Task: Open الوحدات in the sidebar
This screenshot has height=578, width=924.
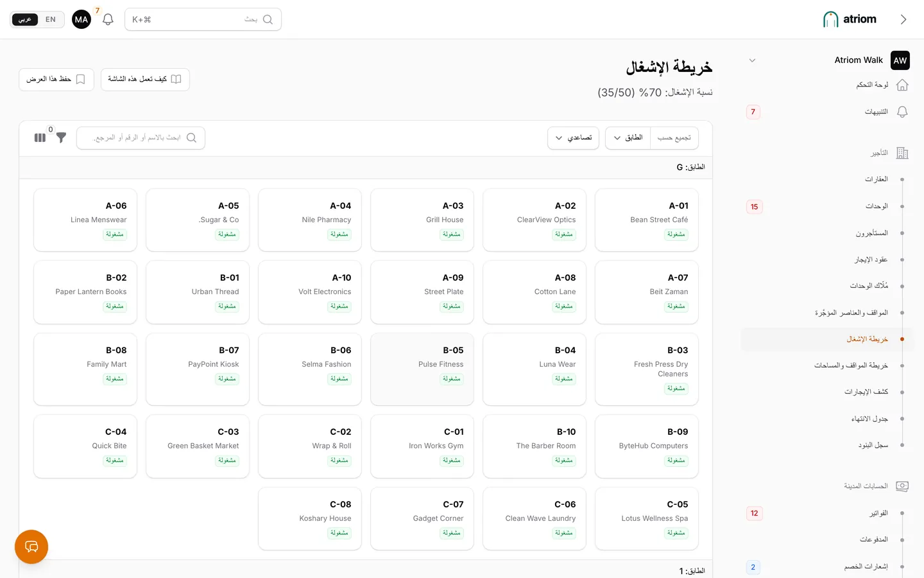Action: 826,206
